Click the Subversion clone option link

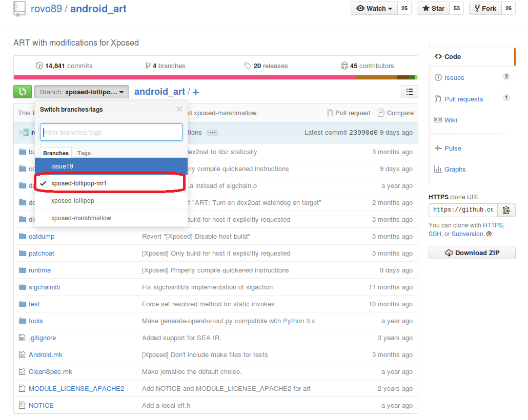[468, 234]
